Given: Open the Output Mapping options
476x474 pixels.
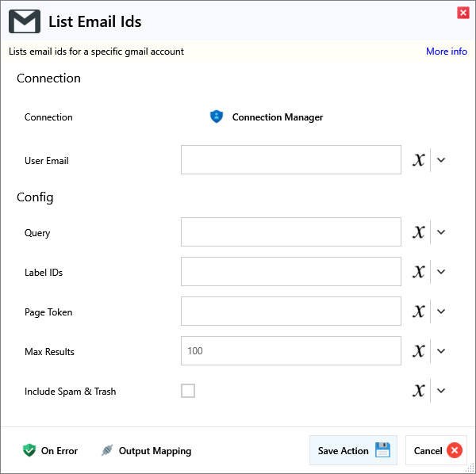Looking at the screenshot, I should [x=146, y=450].
